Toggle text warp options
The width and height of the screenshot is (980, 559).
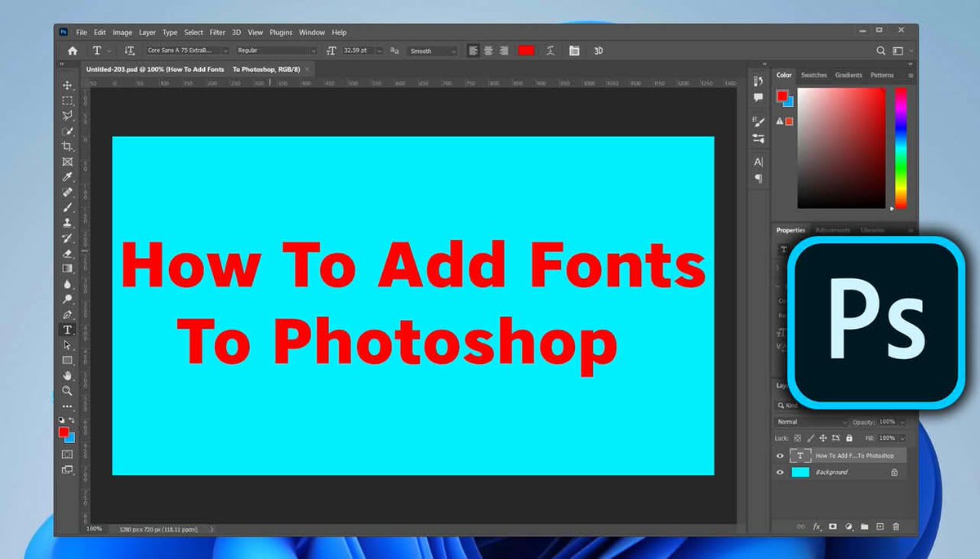pos(550,51)
